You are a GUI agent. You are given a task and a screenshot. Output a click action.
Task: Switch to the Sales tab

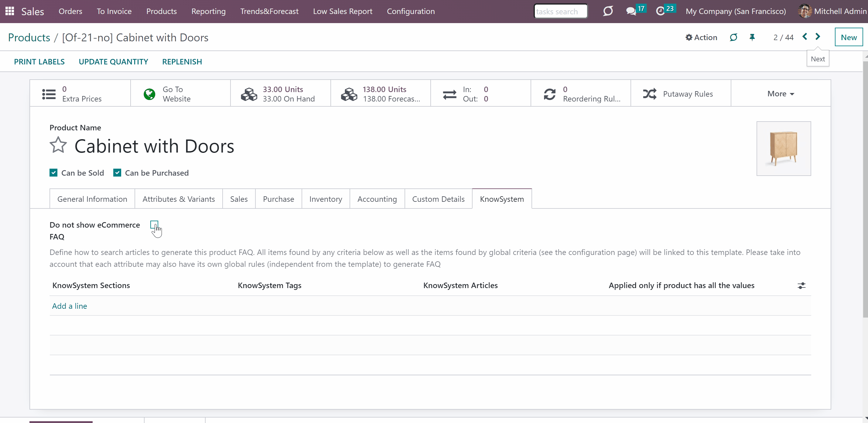tap(239, 199)
